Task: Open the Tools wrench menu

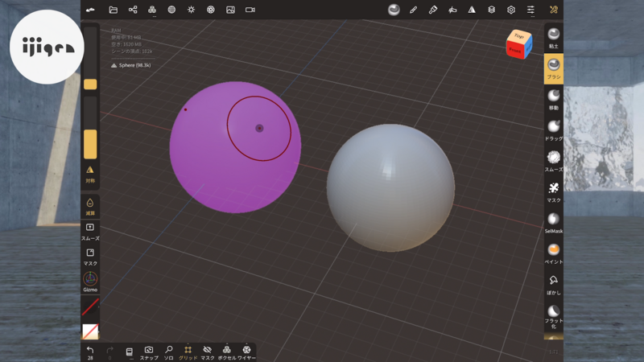Action: click(x=554, y=10)
